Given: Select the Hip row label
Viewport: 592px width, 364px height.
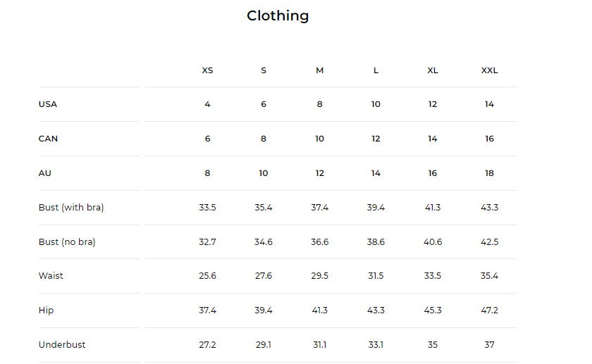Looking at the screenshot, I should [46, 310].
